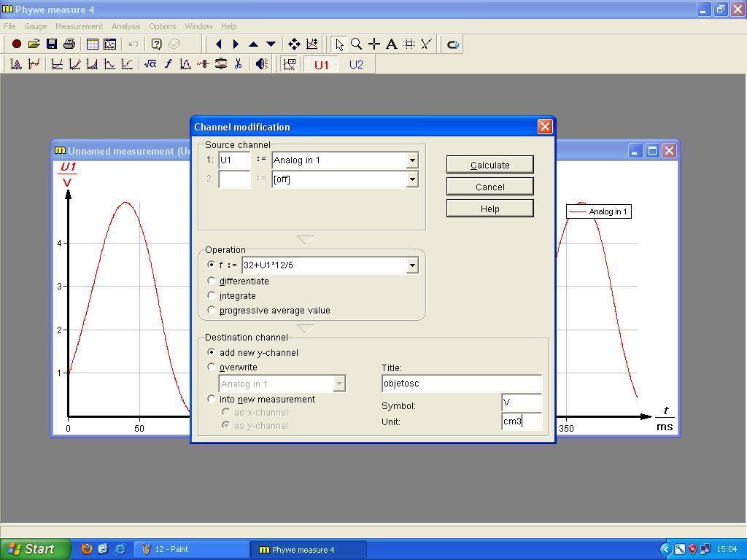This screenshot has height=560, width=747.
Task: Click the scissors cut icon
Action: 239,64
